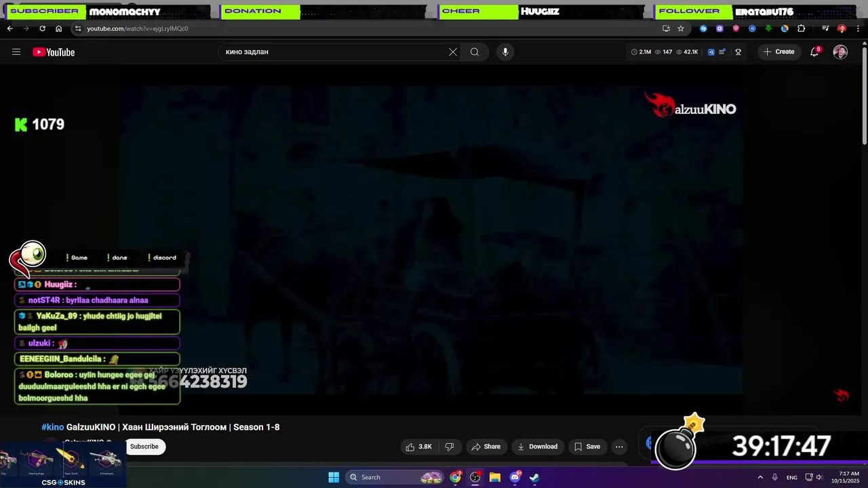
Task: Dislike the video
Action: point(449,447)
